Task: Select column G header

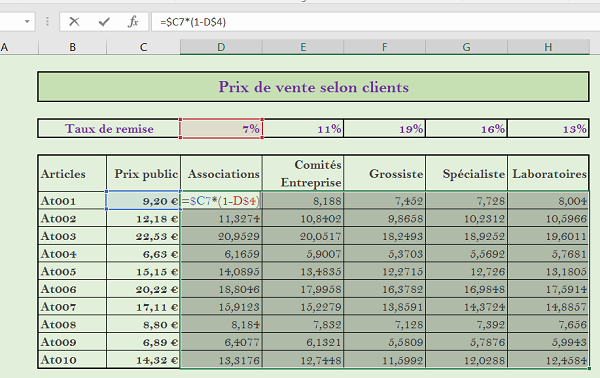Action: click(466, 47)
